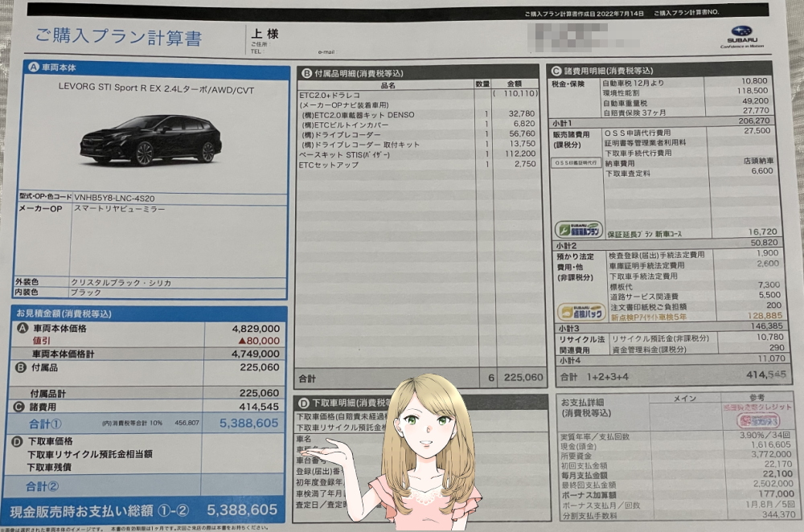
Task: Click the circled B icon beside 付属品明細
Action: [x=306, y=73]
